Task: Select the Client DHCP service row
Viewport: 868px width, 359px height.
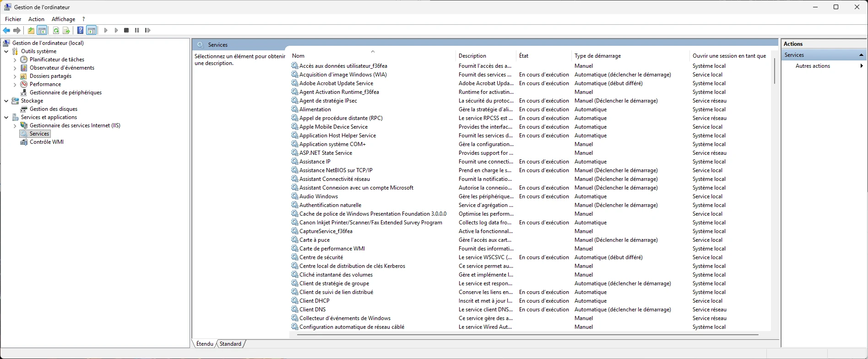Action: point(530,301)
